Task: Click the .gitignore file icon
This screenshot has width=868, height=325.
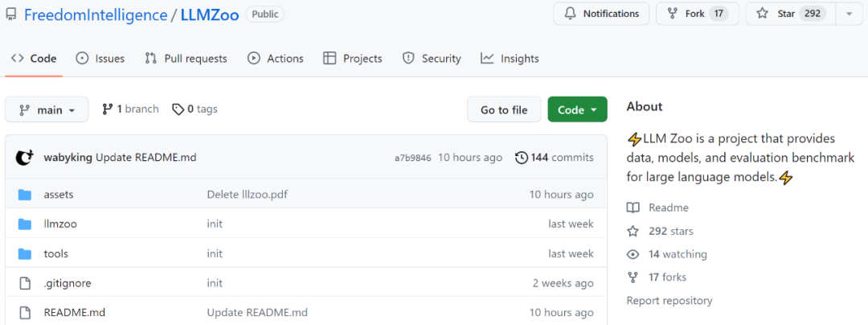Action: tap(24, 283)
